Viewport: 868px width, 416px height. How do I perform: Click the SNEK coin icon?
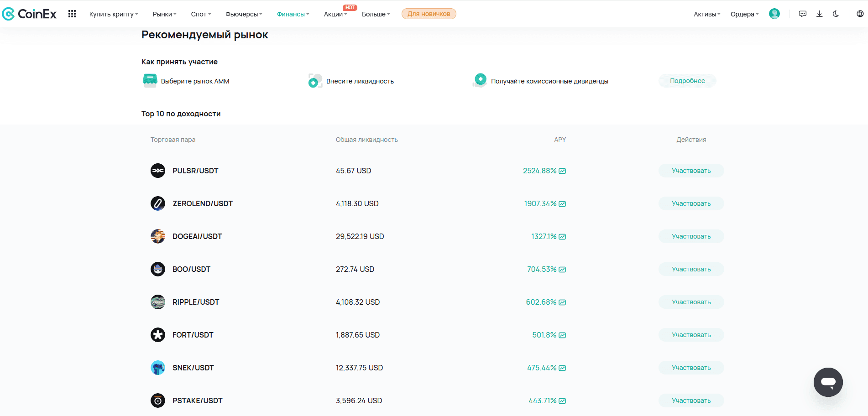pos(158,368)
